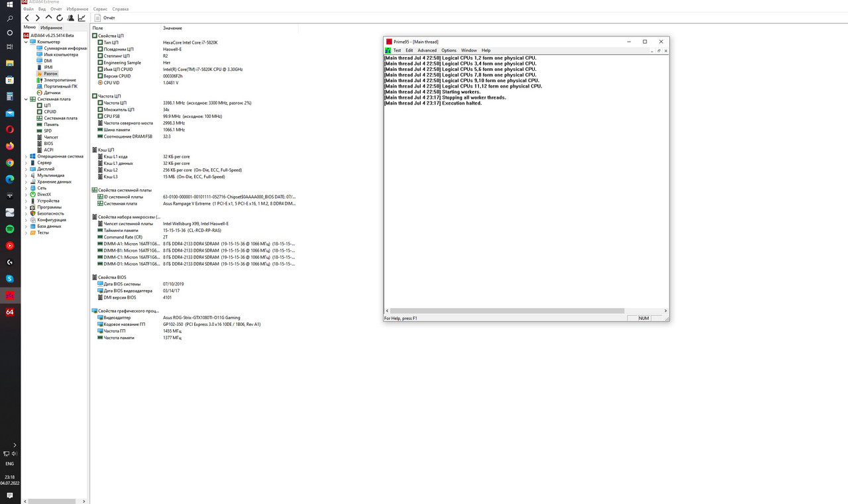Launch Firefox from the taskbar
The width and height of the screenshot is (848, 504).
(10, 146)
